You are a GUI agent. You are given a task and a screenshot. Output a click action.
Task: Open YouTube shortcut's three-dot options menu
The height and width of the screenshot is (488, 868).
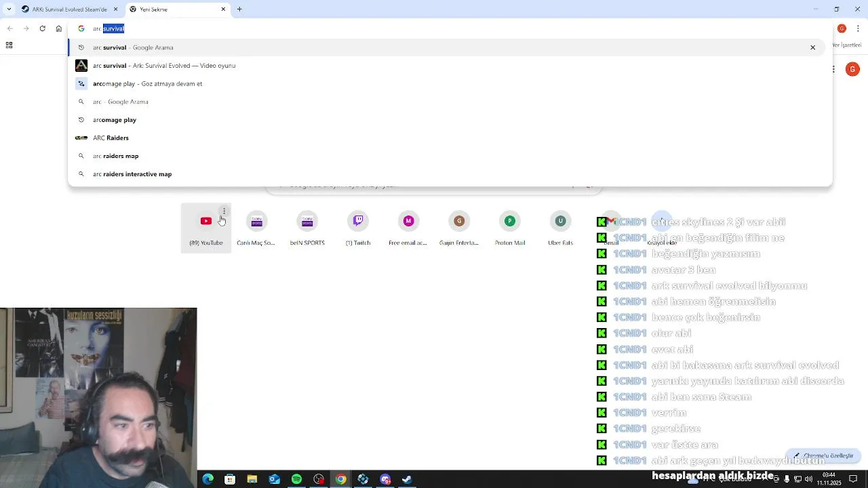click(224, 211)
